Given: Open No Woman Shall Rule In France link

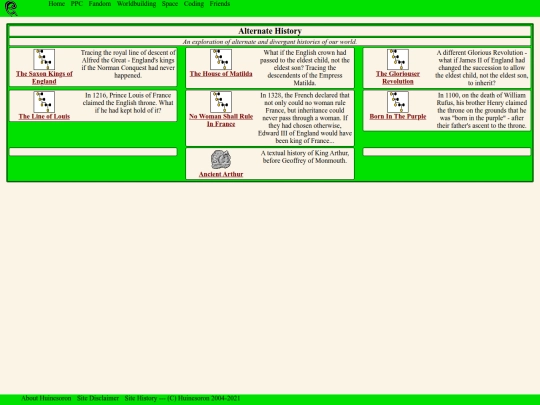Looking at the screenshot, I should tap(221, 120).
